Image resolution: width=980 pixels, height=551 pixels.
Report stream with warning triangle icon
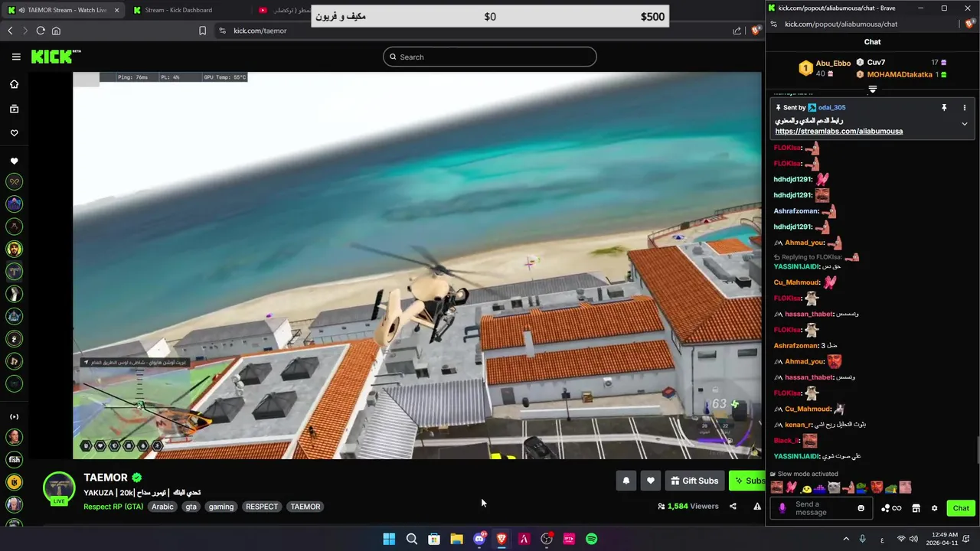coord(757,506)
